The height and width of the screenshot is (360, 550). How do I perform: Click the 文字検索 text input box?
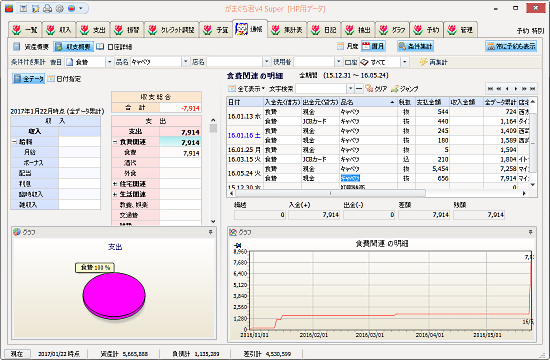[321, 89]
